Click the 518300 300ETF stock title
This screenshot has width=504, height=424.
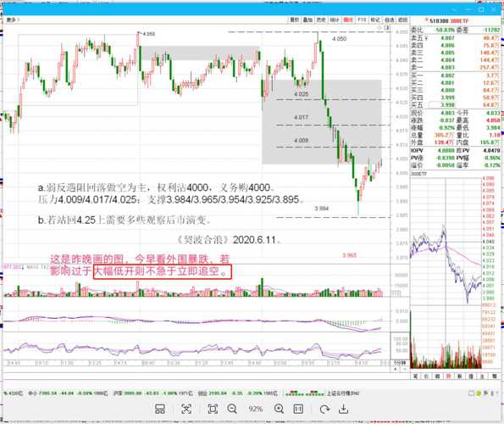[449, 20]
